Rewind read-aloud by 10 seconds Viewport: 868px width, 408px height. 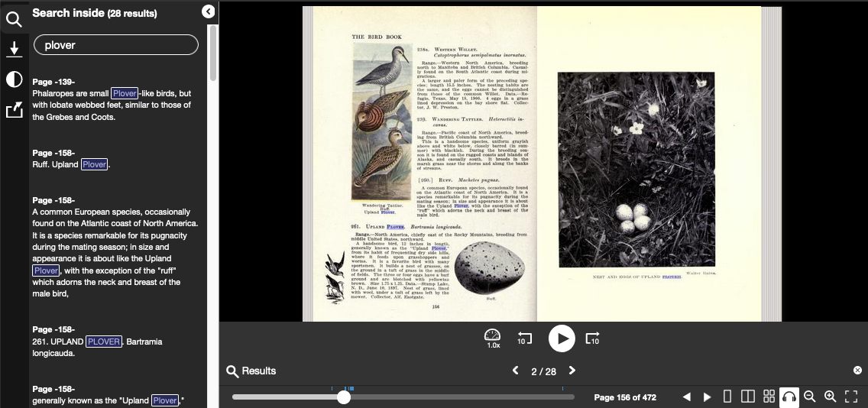(x=524, y=338)
